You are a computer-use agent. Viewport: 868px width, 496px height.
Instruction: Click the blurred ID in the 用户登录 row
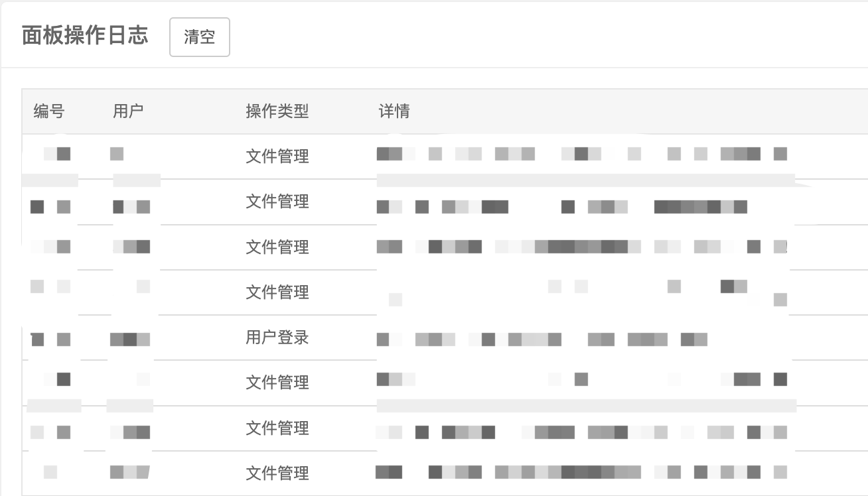pyautogui.click(x=50, y=340)
